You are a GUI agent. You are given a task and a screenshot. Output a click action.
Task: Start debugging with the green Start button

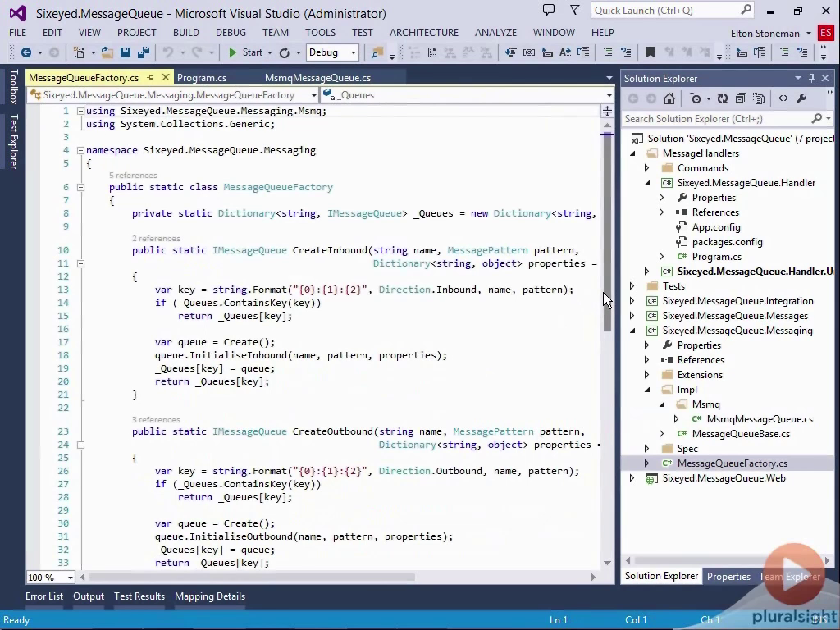pos(246,52)
